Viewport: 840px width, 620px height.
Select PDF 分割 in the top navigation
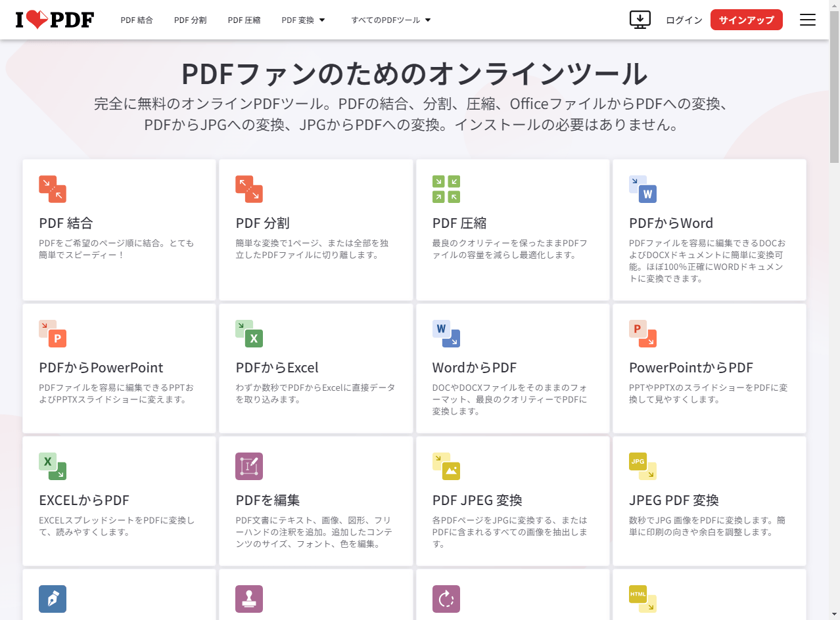191,20
